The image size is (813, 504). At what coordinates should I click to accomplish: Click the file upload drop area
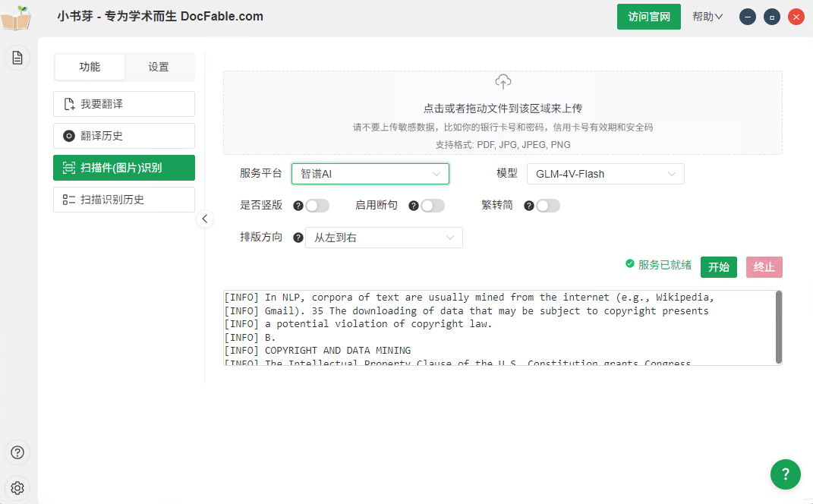pyautogui.click(x=503, y=112)
